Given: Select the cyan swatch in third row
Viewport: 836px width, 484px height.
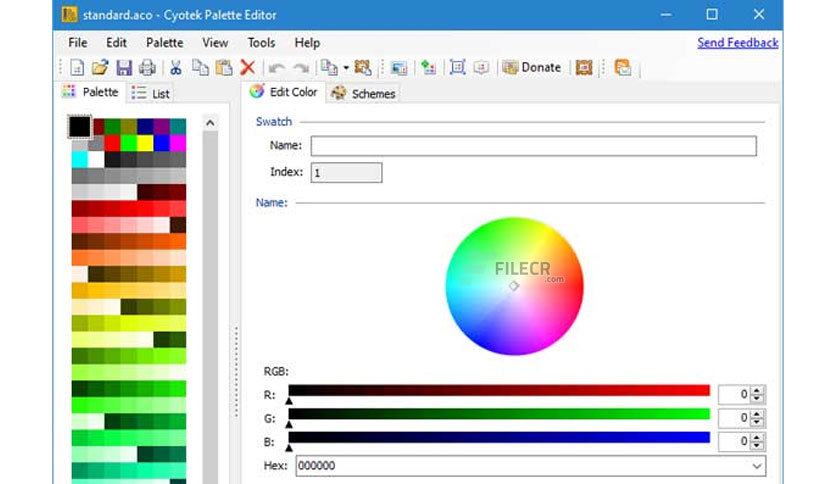Looking at the screenshot, I should [79, 159].
